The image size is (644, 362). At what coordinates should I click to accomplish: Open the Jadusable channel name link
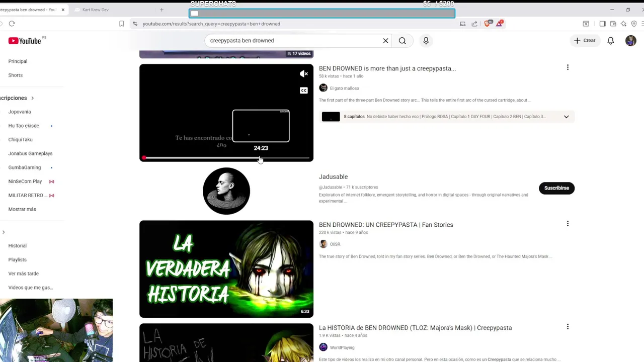click(333, 177)
